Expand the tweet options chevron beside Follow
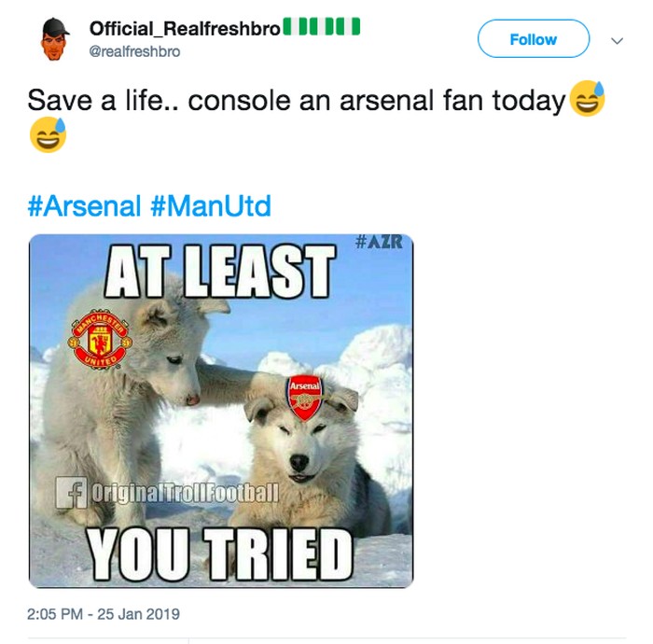 [616, 40]
